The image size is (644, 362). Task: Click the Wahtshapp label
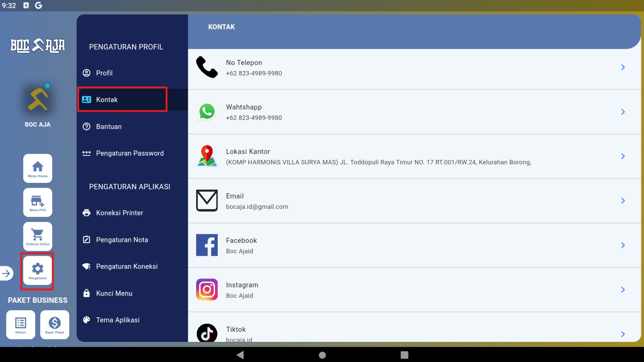coord(244,107)
